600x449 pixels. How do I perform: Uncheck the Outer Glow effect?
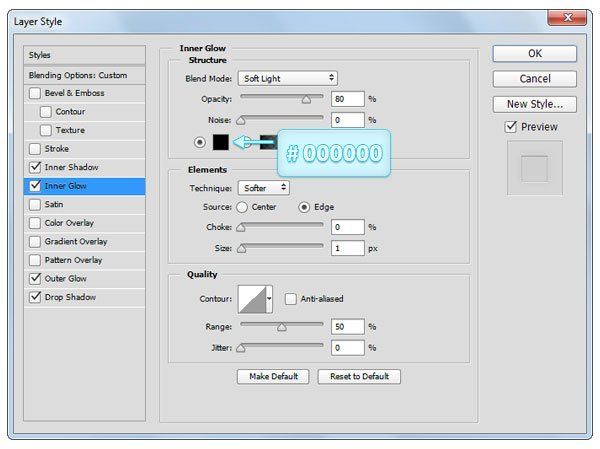coord(35,278)
